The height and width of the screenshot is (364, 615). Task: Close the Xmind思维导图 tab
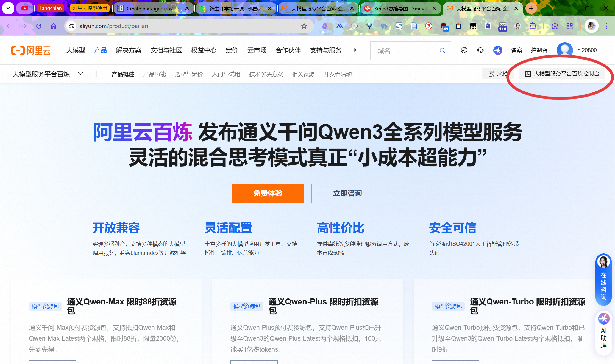click(434, 9)
